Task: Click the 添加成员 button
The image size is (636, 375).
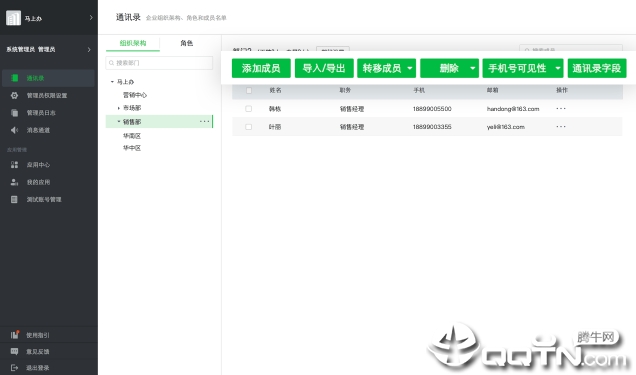Action: point(261,68)
